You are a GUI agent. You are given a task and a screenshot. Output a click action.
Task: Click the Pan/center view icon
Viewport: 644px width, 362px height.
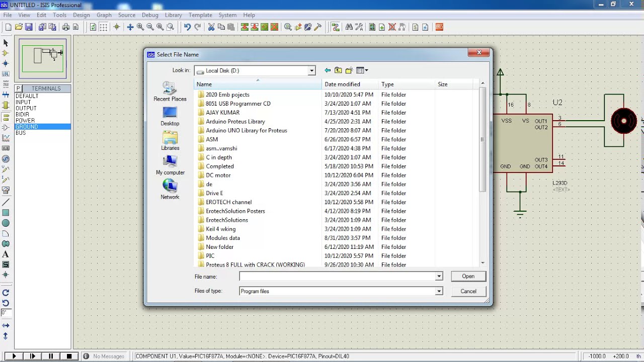[130, 27]
